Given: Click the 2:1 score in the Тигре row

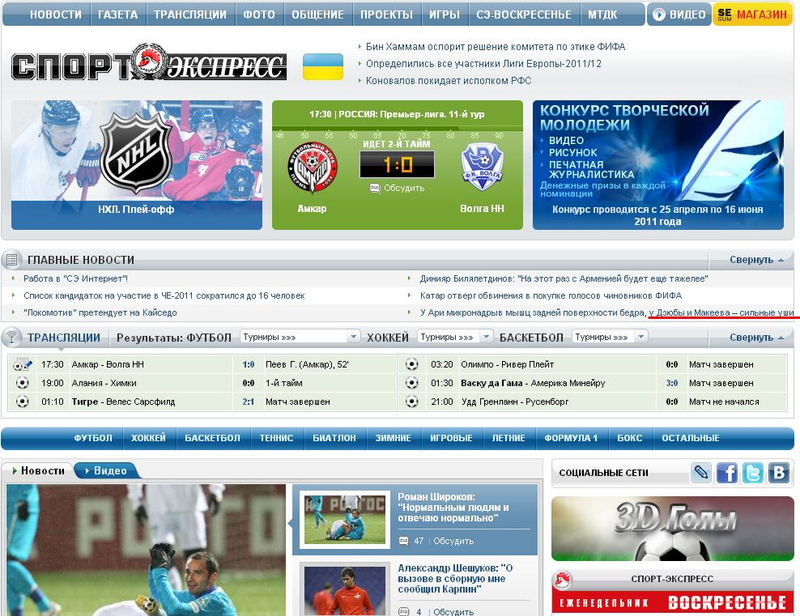Looking at the screenshot, I should (248, 402).
